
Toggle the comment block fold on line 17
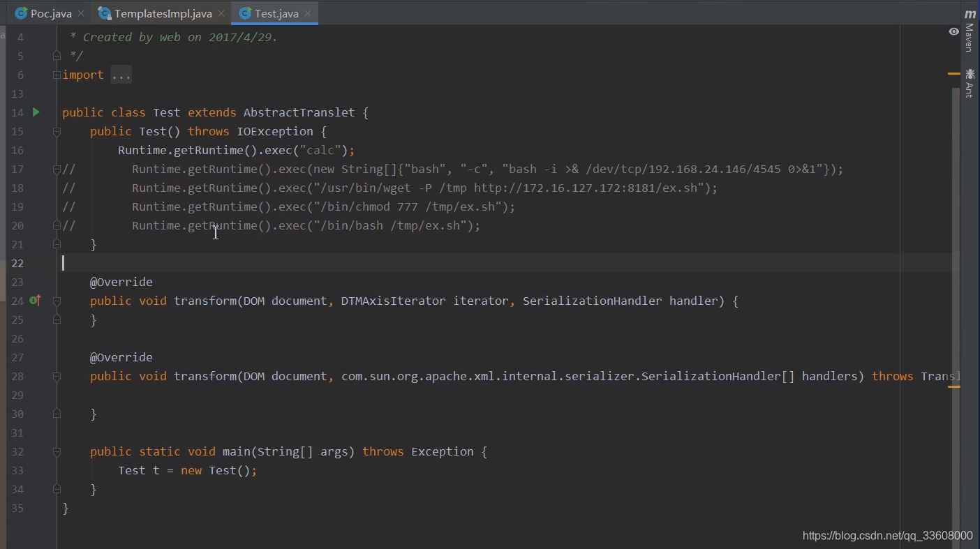(x=57, y=169)
